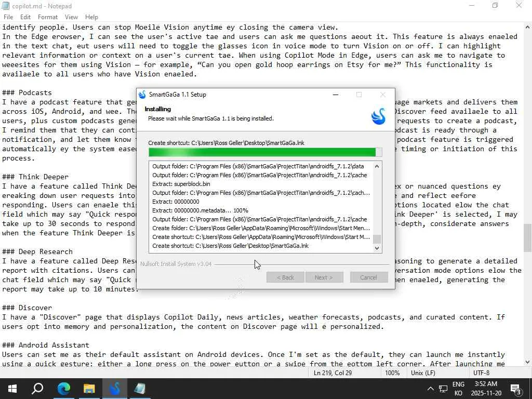
Task: Click the Cancel button in installer
Action: [x=368, y=277]
